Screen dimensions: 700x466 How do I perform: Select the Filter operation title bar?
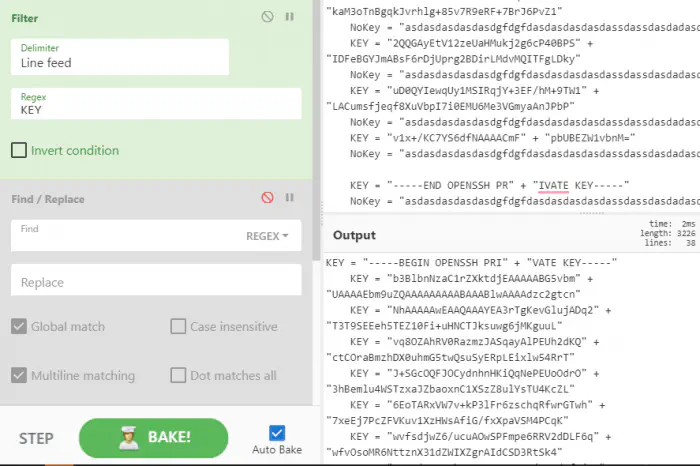tap(120, 17)
